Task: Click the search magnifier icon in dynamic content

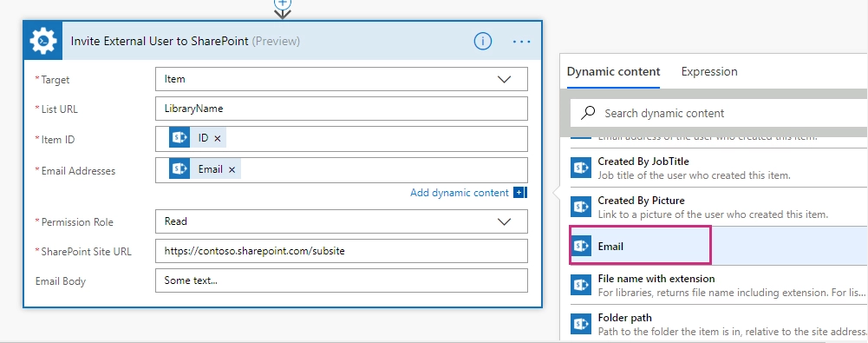Action: [x=589, y=113]
